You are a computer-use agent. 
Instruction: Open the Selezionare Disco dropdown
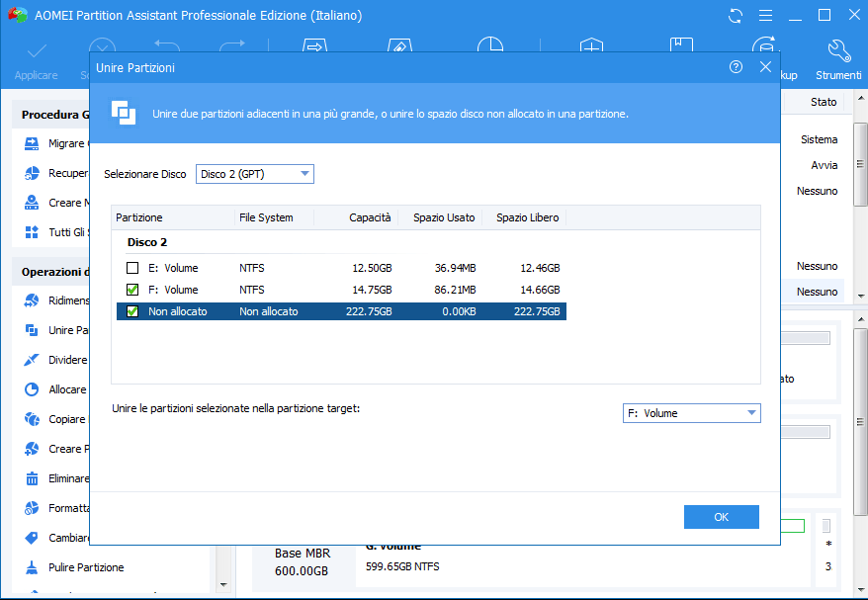pos(254,174)
